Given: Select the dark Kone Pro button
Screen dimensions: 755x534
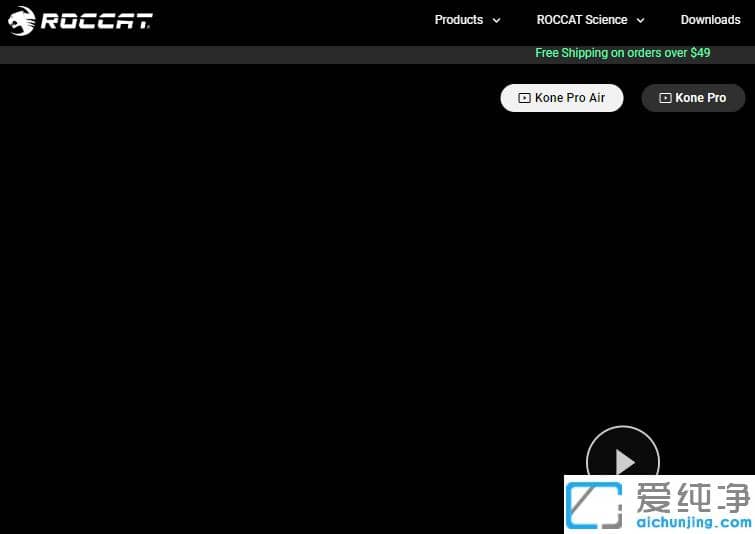Looking at the screenshot, I should tap(693, 98).
